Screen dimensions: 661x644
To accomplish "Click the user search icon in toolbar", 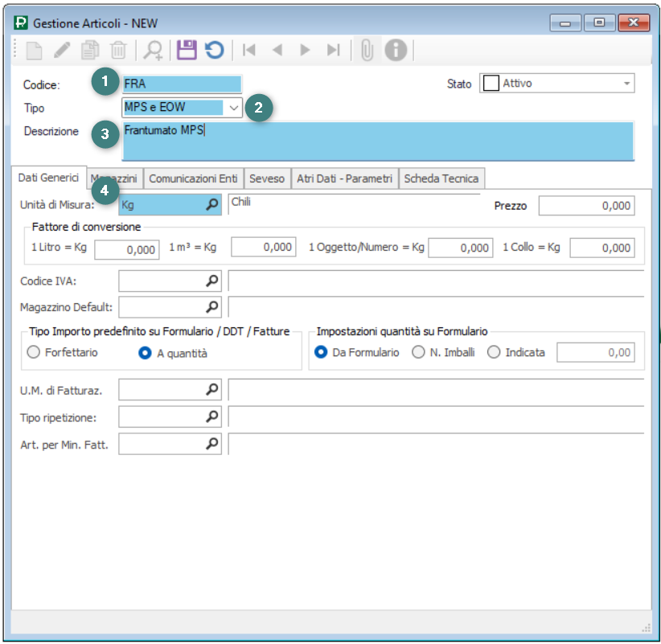I will tap(153, 51).
